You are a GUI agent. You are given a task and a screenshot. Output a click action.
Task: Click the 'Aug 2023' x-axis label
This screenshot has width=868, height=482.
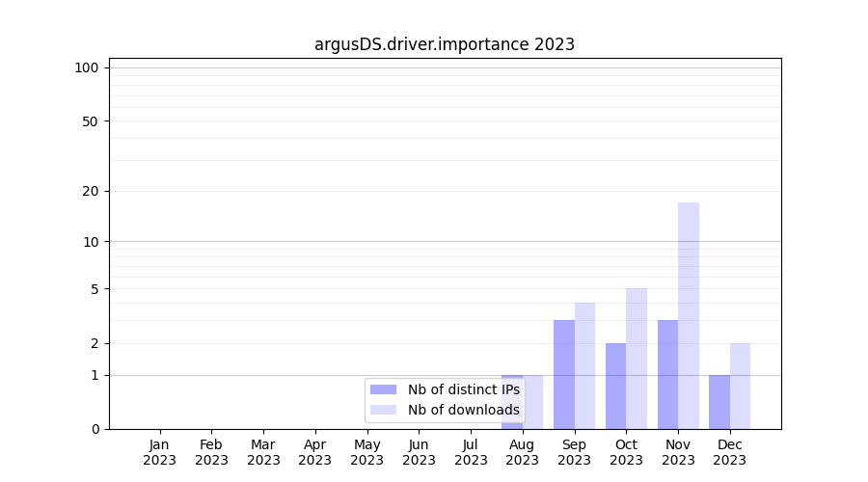click(x=522, y=452)
